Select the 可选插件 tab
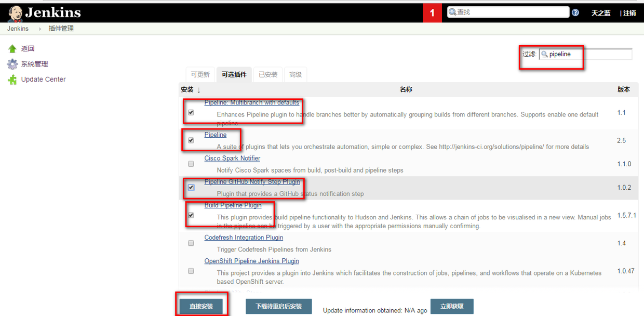 pos(234,74)
